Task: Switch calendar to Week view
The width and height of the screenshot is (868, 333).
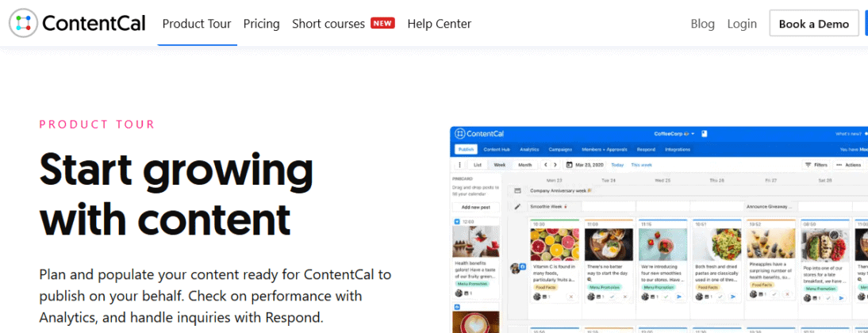Action: tap(500, 165)
